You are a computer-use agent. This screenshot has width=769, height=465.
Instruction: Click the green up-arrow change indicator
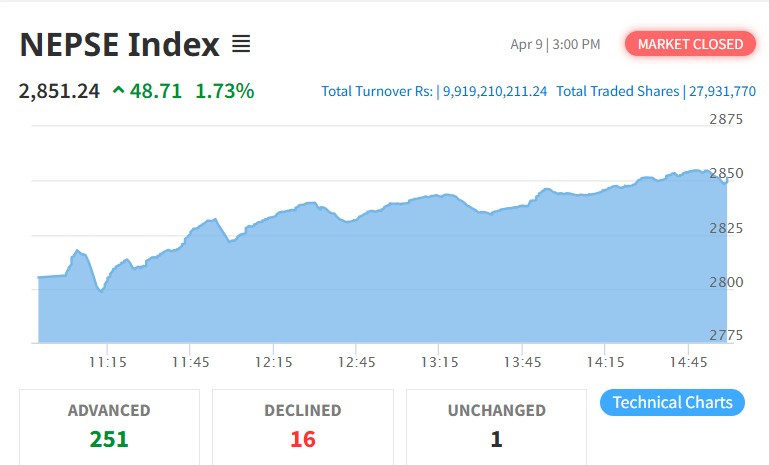pos(119,91)
